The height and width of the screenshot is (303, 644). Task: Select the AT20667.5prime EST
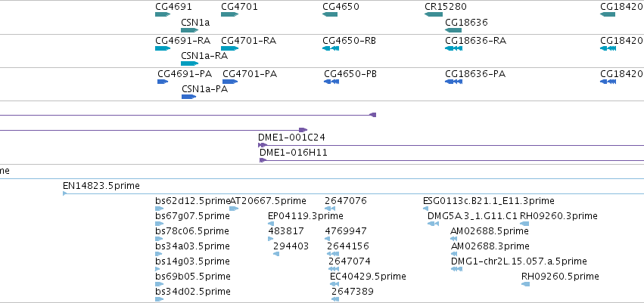(234, 209)
